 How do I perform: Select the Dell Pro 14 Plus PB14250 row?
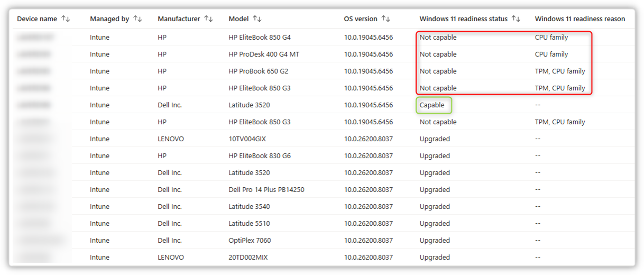[266, 190]
